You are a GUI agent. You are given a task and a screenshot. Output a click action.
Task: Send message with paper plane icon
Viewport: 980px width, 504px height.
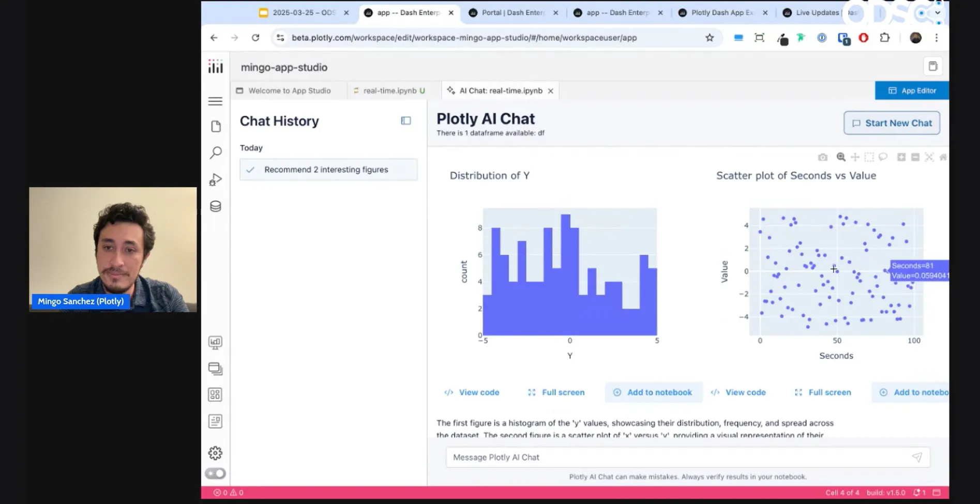click(917, 457)
